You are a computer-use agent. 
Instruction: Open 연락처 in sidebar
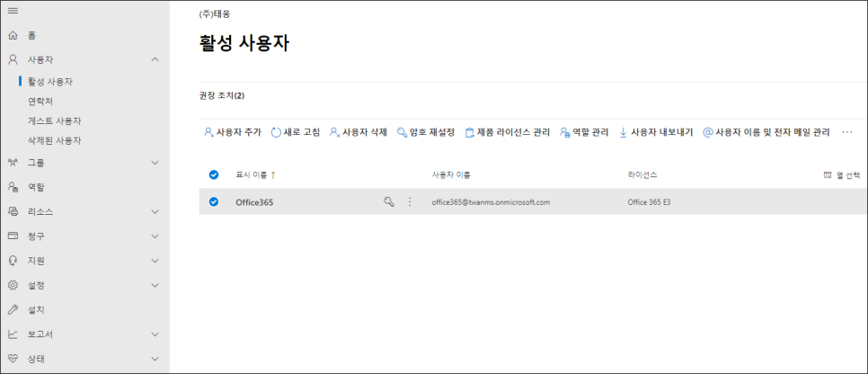40,102
